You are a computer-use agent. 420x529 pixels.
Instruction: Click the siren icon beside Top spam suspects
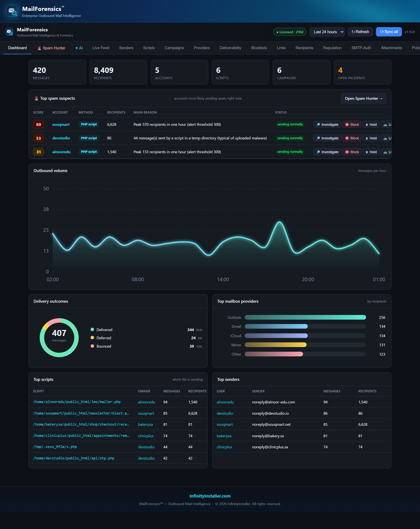tap(36, 98)
